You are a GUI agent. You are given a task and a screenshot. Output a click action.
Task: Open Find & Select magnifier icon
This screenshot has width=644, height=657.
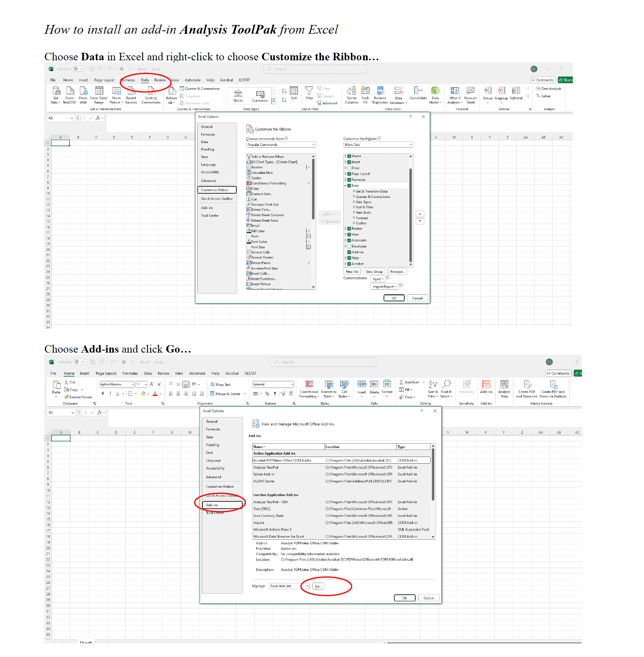pos(446,389)
